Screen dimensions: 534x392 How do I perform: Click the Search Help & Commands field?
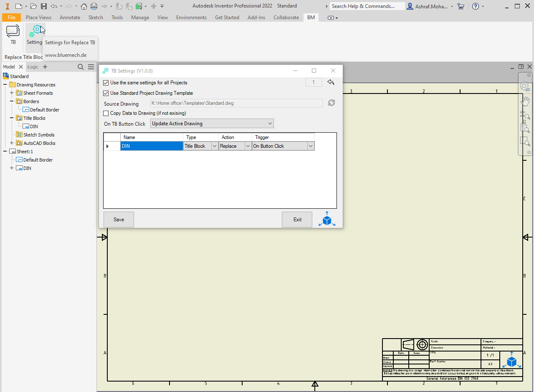point(367,6)
